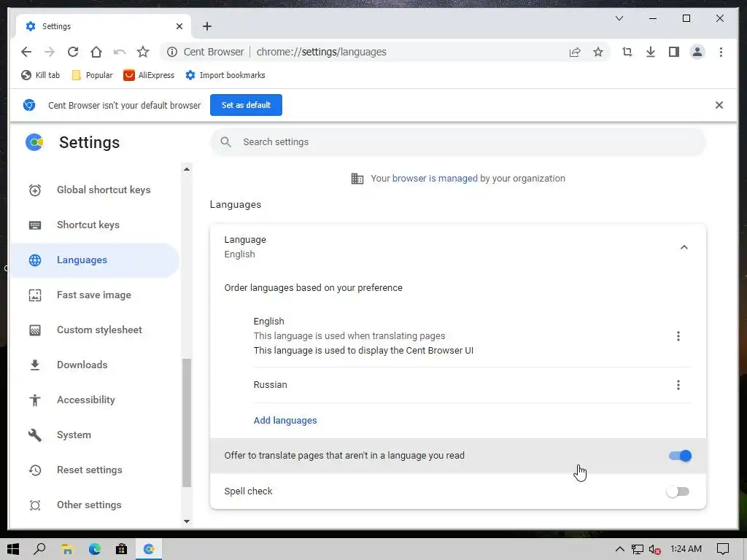
Task: Click the forward navigation arrow
Action: tap(50, 52)
